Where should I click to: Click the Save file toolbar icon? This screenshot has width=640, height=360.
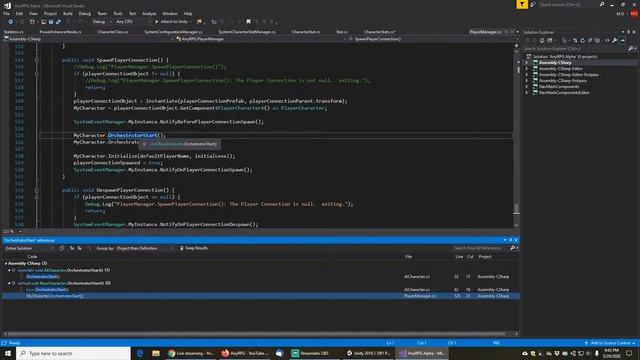coord(51,22)
